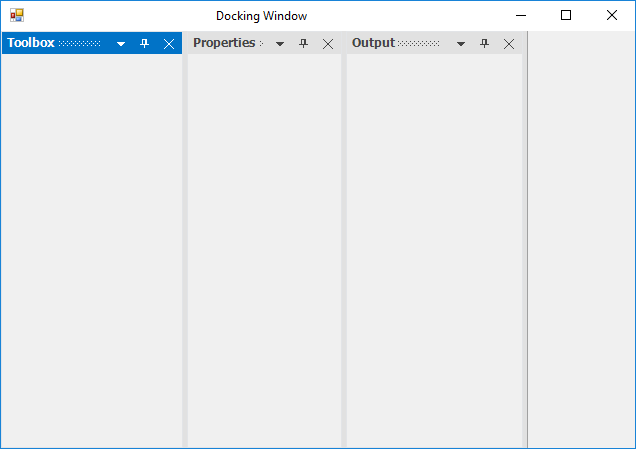Close the Properties panel
The image size is (636, 449).
tap(328, 43)
